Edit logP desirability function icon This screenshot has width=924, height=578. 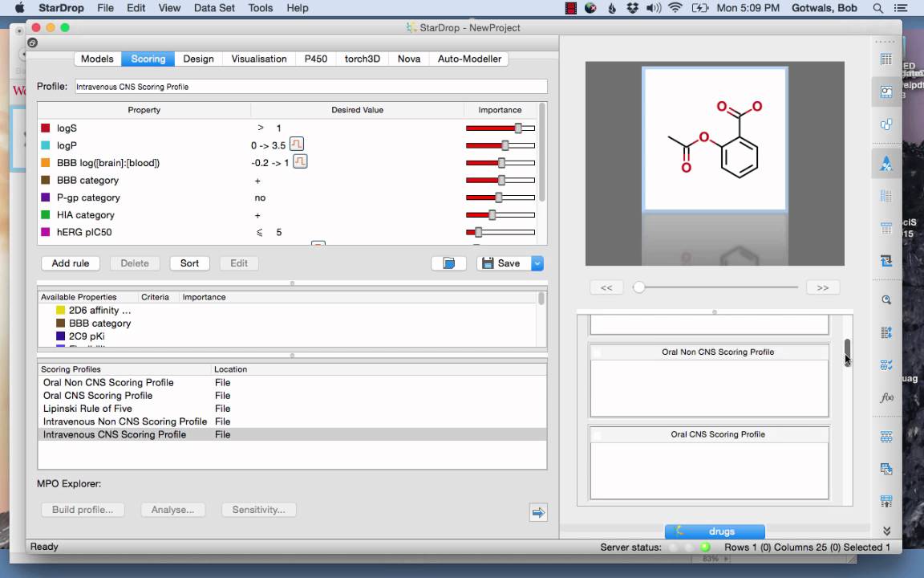tap(297, 144)
